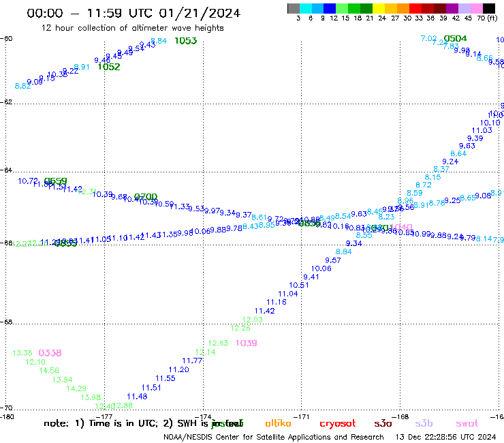This screenshot has height=443, width=504.
Task: Click subtitle '12 hour collection of altimeter wave heights'
Action: coord(132,28)
